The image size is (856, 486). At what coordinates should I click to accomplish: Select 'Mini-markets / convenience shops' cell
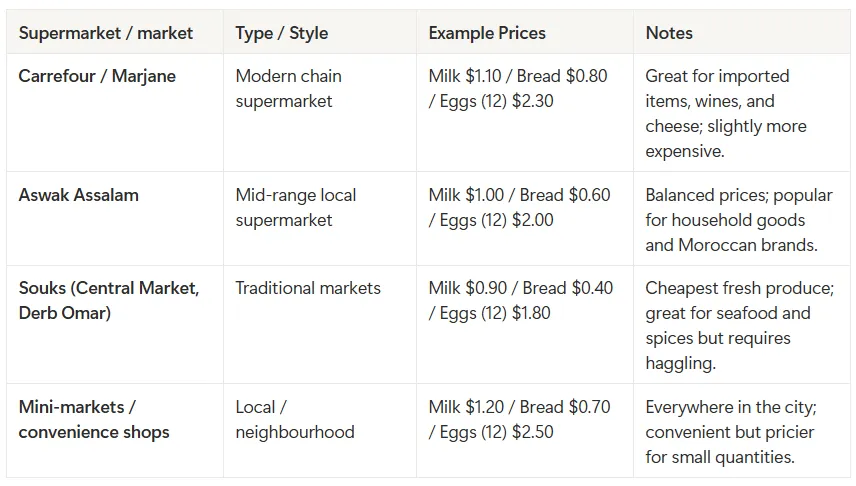(x=94, y=419)
